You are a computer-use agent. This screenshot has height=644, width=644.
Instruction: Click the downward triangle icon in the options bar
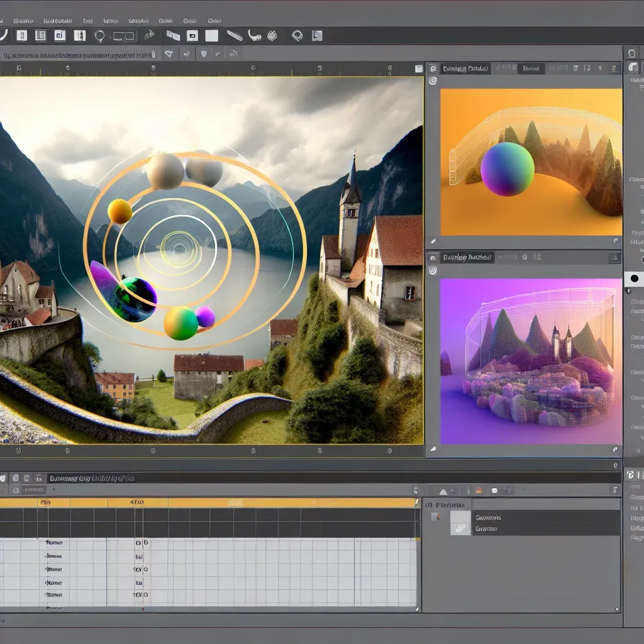[x=169, y=54]
